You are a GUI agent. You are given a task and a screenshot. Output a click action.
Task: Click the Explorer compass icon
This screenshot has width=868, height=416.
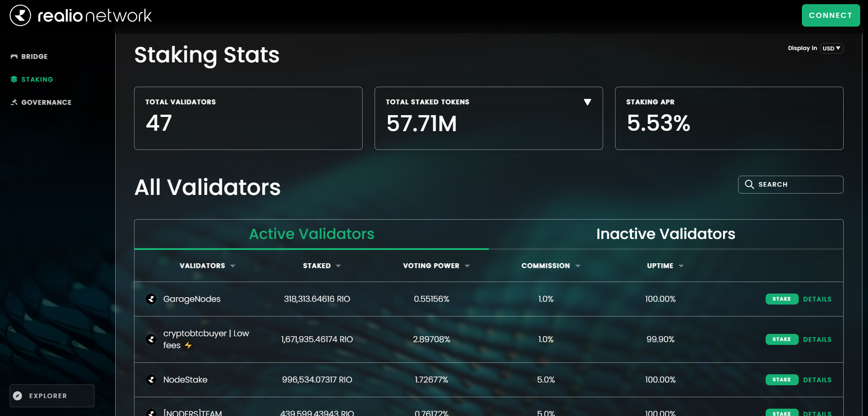pos(18,396)
